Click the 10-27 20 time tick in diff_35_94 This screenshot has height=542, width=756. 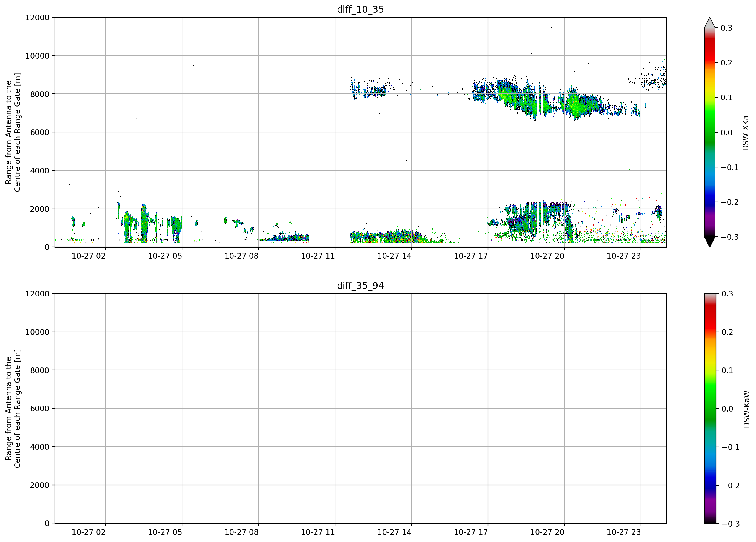(547, 532)
